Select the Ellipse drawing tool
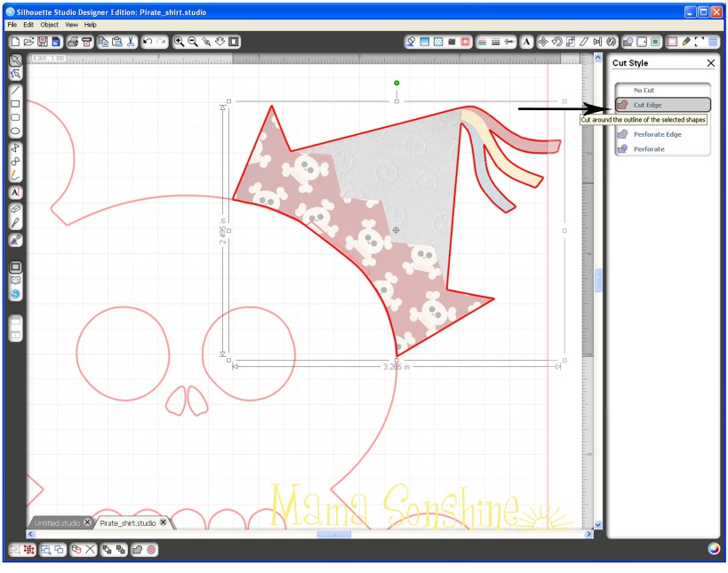This screenshot has width=728, height=573. click(15, 130)
